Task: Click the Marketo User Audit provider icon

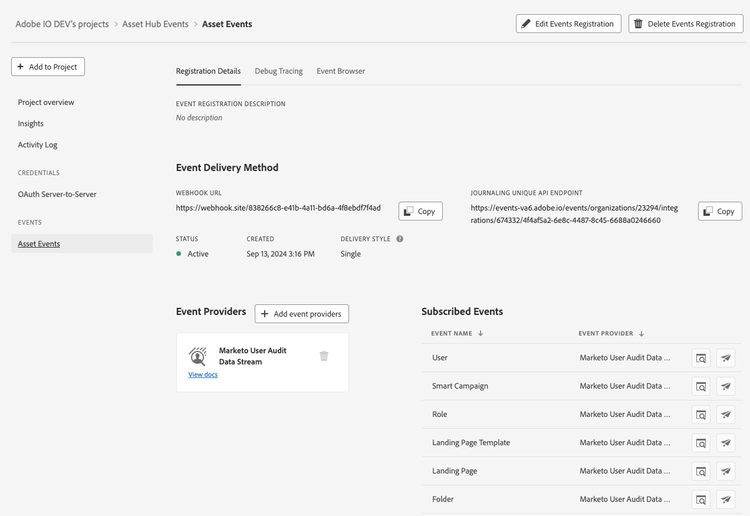Action: (198, 356)
